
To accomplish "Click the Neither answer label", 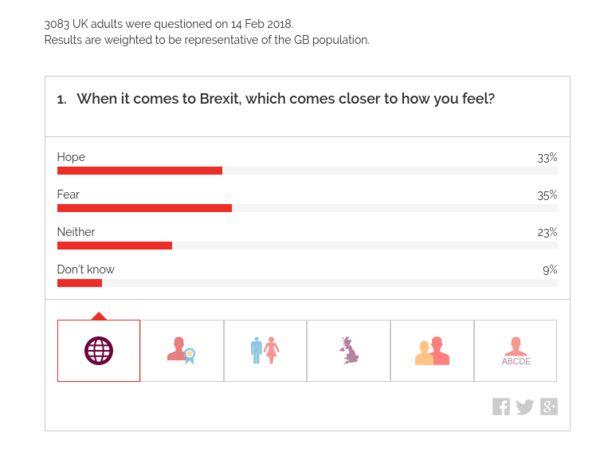I will (76, 232).
